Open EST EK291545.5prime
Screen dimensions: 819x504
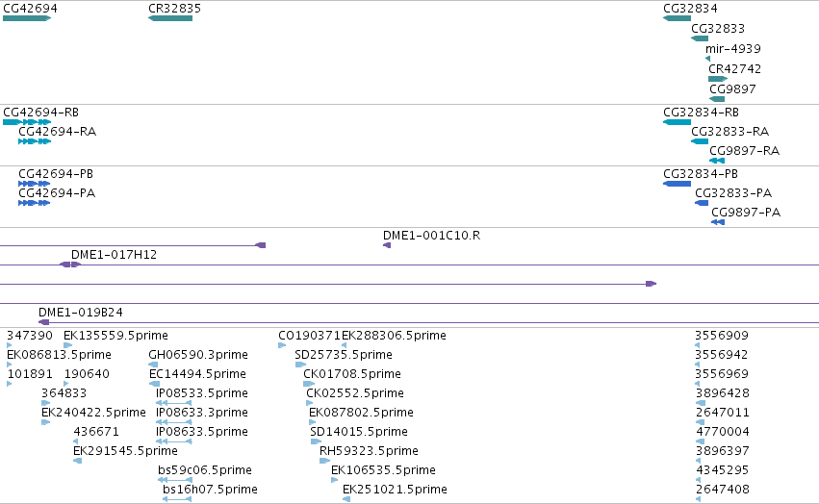(x=77, y=461)
